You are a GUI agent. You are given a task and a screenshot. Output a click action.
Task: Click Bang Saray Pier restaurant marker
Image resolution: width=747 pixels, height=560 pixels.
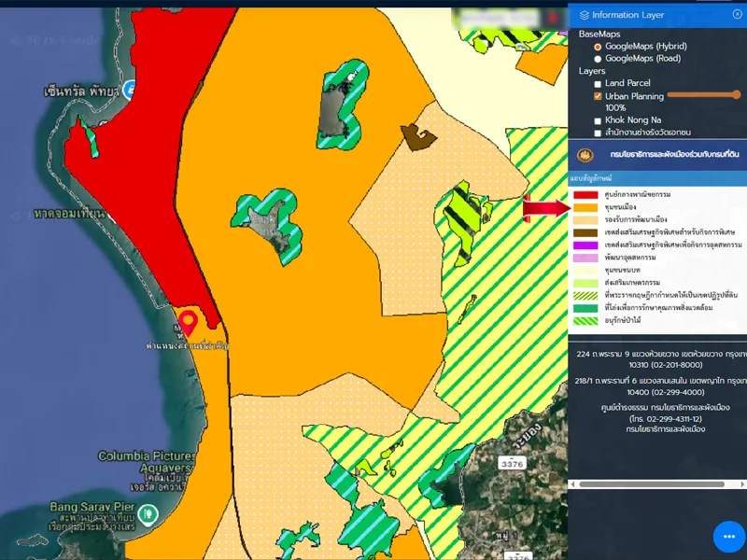[x=148, y=513]
